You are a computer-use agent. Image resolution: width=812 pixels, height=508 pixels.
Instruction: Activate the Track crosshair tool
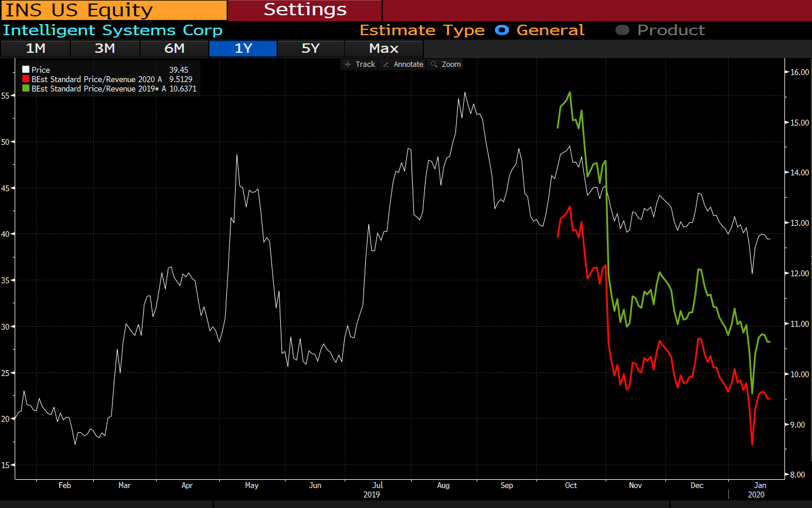(x=348, y=65)
